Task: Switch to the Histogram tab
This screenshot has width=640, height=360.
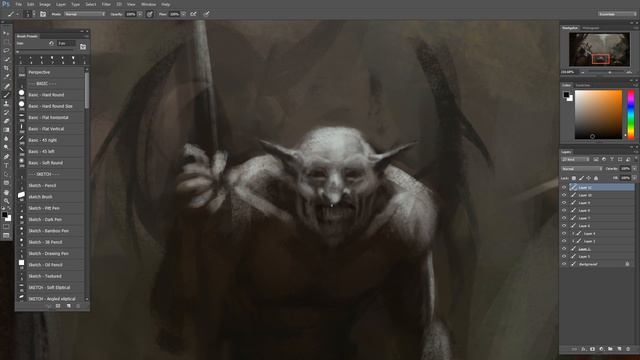Action: [591, 28]
